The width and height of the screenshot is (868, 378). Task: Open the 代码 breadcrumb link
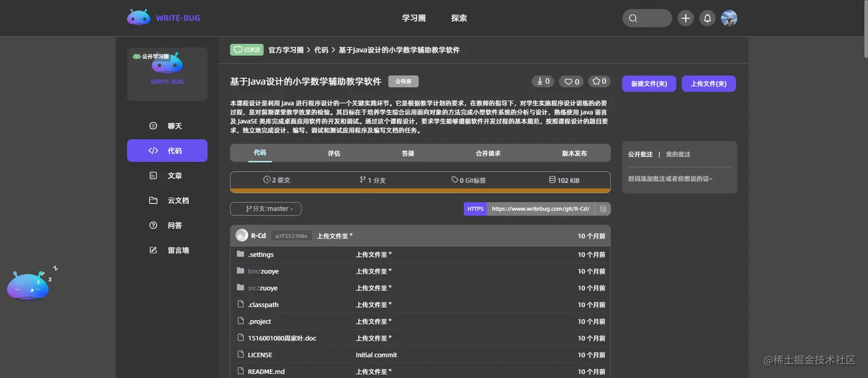(321, 50)
